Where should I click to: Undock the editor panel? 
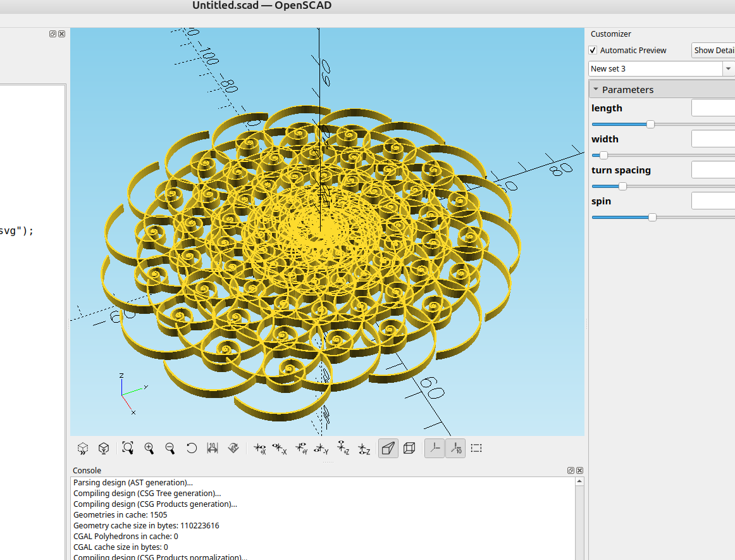click(x=53, y=34)
